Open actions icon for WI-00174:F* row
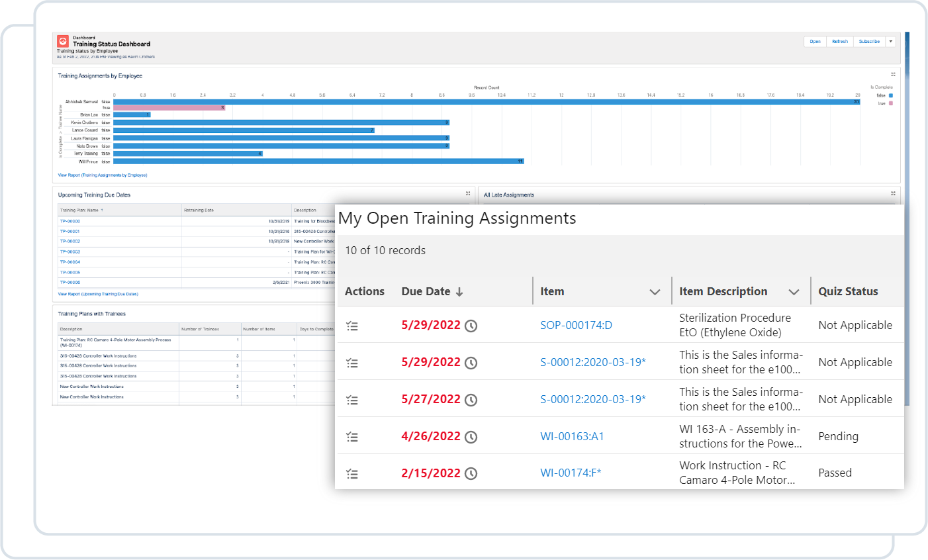The height and width of the screenshot is (560, 928). coord(352,474)
